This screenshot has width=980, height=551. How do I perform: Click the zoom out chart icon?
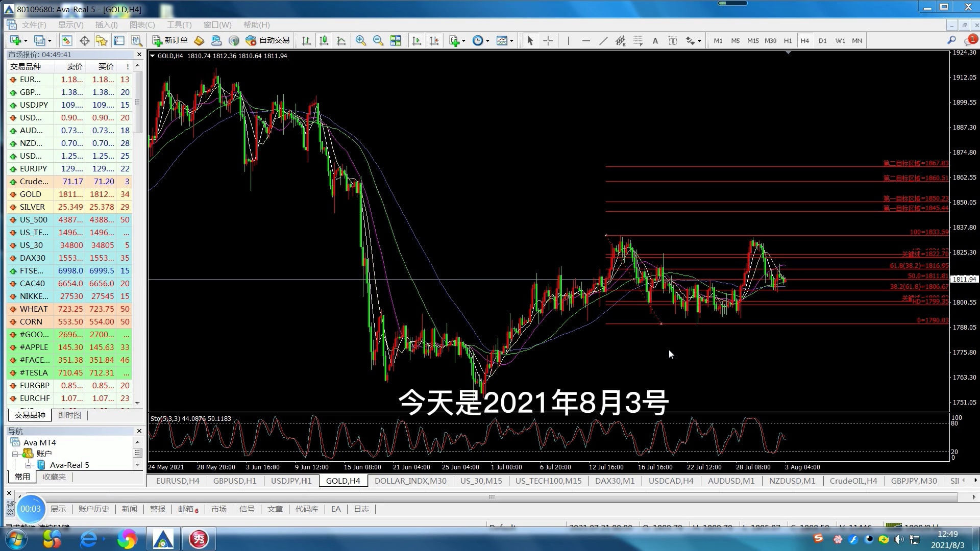[x=378, y=41]
